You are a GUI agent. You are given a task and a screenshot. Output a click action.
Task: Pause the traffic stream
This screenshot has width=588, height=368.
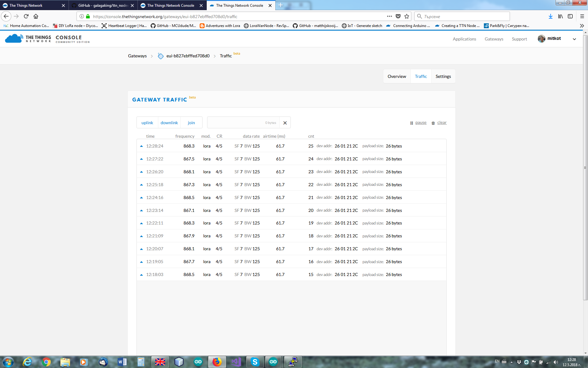pos(418,123)
